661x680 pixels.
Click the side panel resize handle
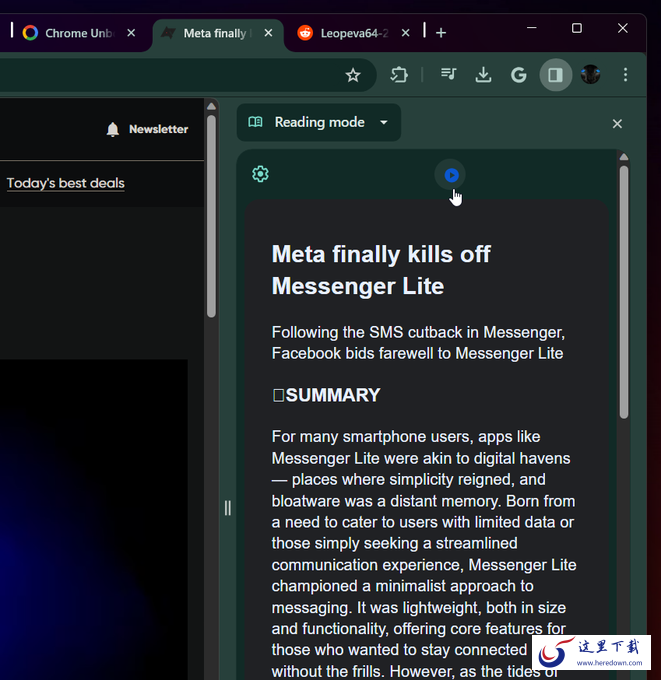tap(228, 508)
